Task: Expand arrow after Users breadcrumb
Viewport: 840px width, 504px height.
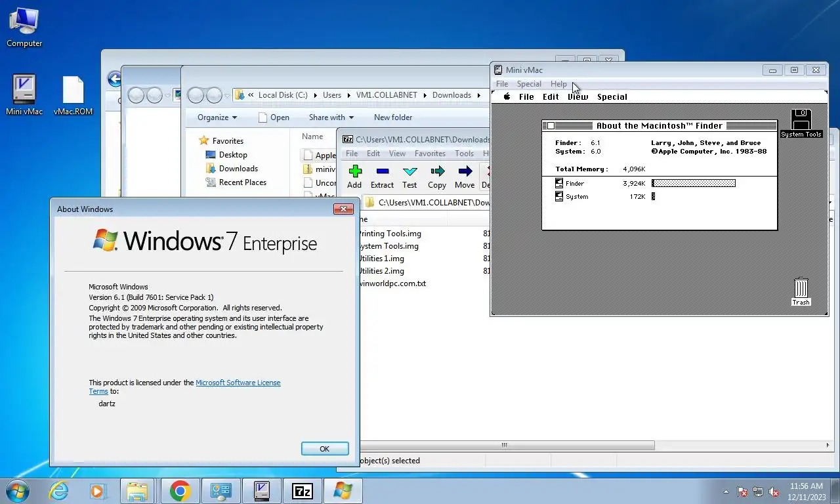Action: 348,95
